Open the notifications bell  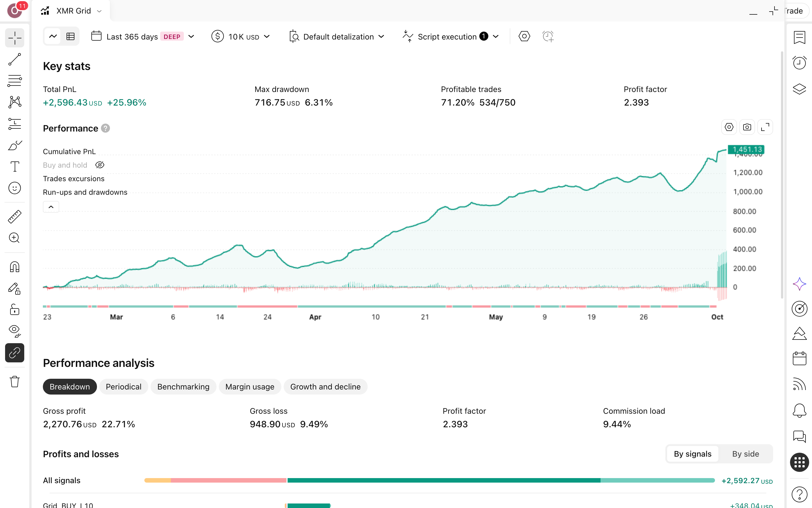tap(799, 411)
